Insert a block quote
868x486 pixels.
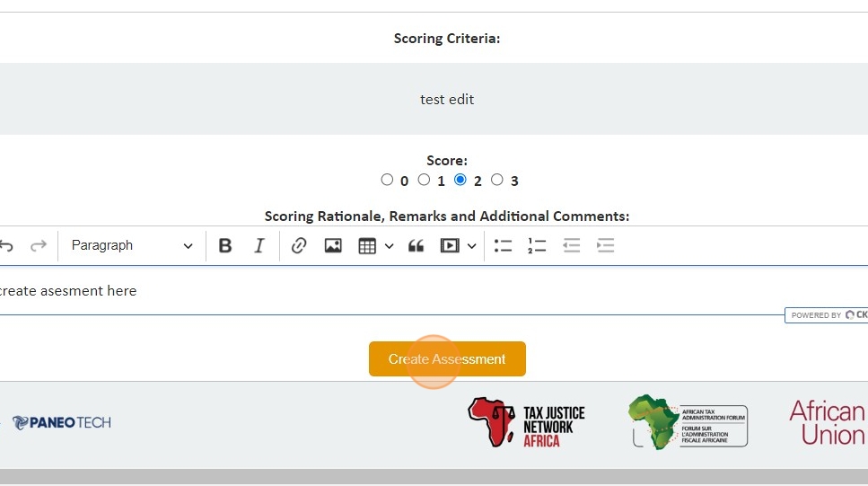(416, 245)
